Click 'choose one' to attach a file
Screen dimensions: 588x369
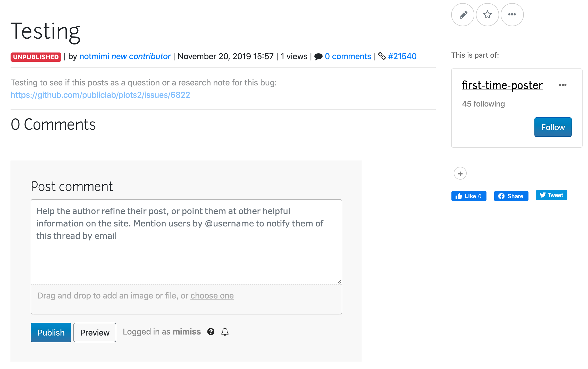click(x=212, y=295)
